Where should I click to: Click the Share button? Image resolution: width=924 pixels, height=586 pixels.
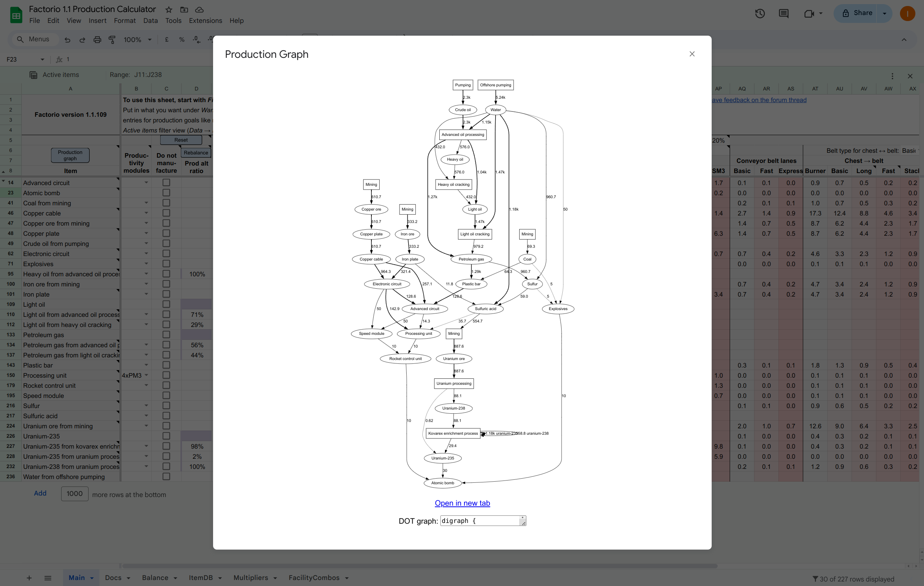pos(858,13)
